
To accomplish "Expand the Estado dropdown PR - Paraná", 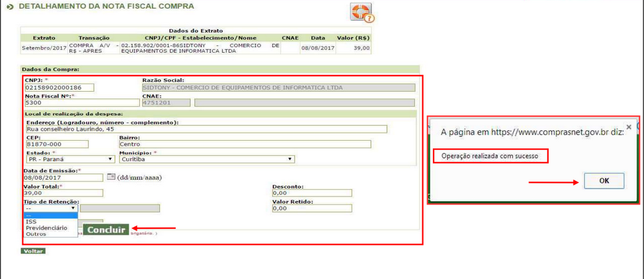I will (70, 159).
